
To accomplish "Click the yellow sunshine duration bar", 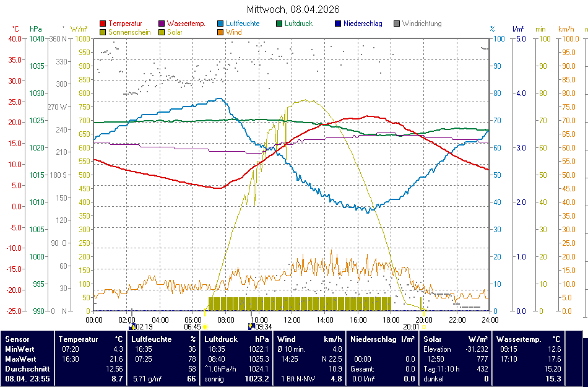I will [x=300, y=303].
